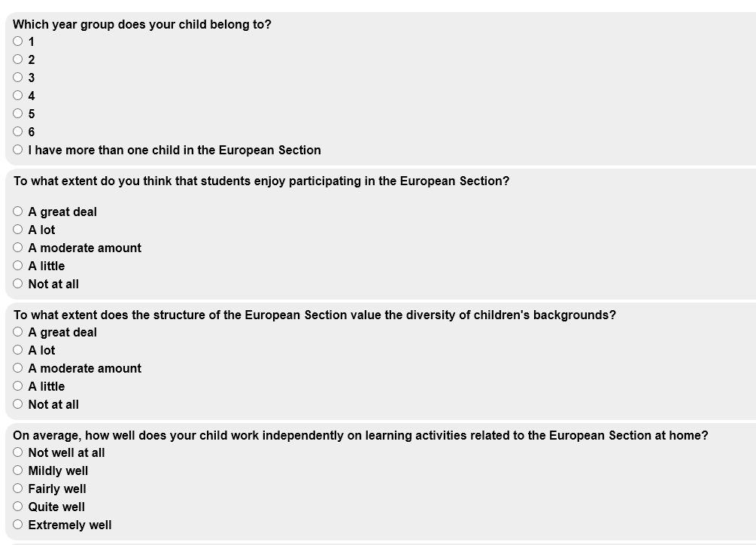Pick 'Quite well' radio button
Viewport: 756px width, 545px height.
point(18,507)
